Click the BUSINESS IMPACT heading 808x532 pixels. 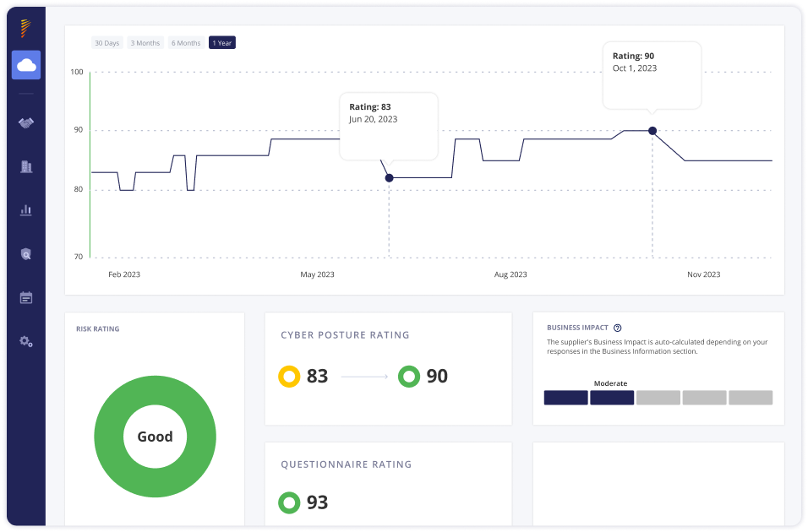click(x=577, y=328)
